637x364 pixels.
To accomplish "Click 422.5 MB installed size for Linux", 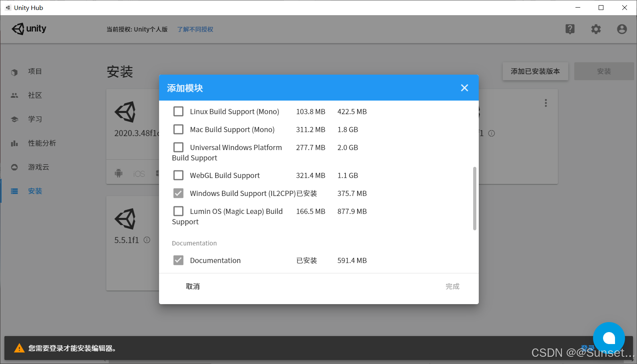I will pyautogui.click(x=352, y=112).
